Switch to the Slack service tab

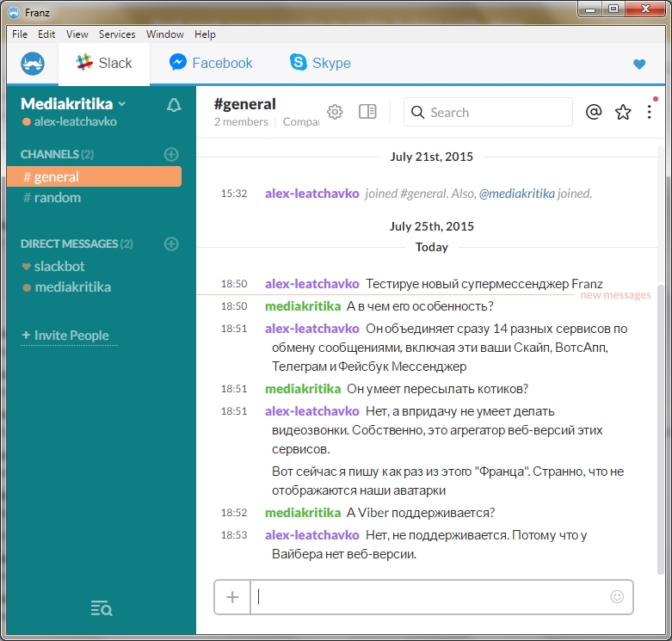(104, 64)
